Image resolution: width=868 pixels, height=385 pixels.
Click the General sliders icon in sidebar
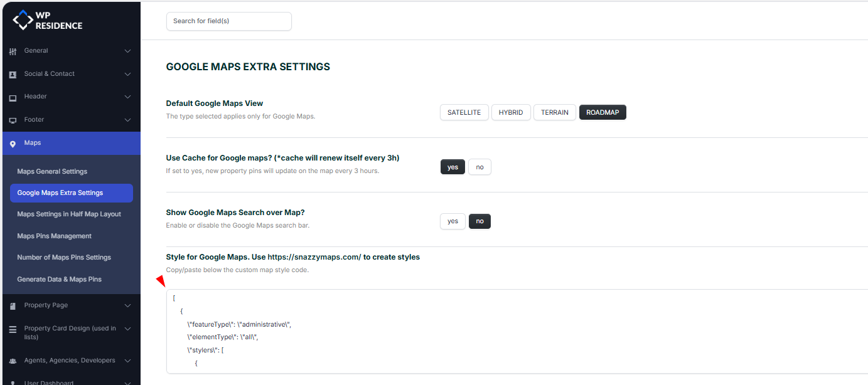13,51
